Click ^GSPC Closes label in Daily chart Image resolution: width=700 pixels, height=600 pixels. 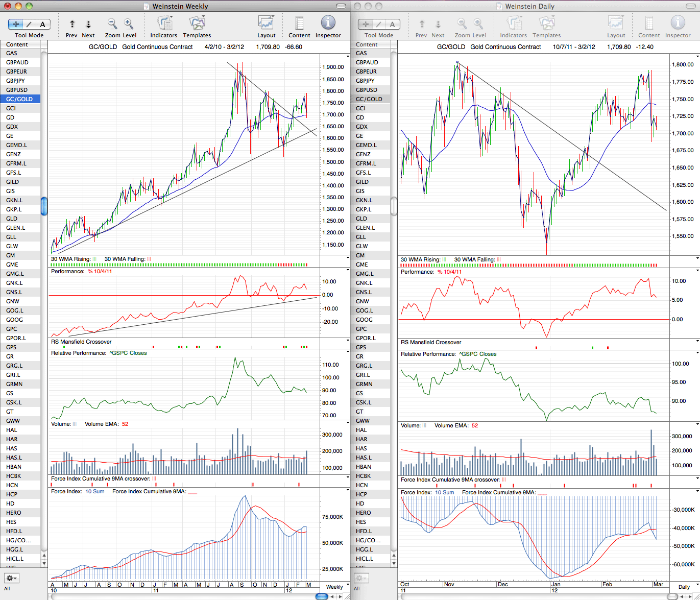click(477, 354)
